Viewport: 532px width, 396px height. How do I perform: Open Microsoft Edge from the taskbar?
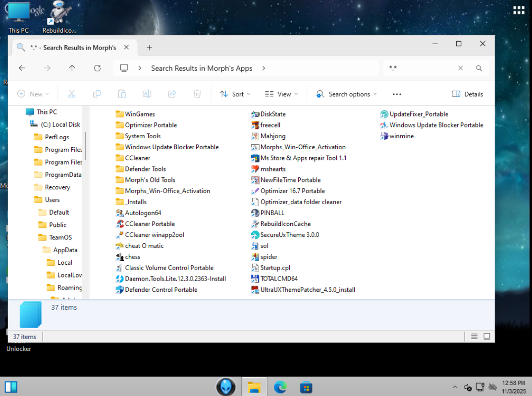pyautogui.click(x=280, y=387)
